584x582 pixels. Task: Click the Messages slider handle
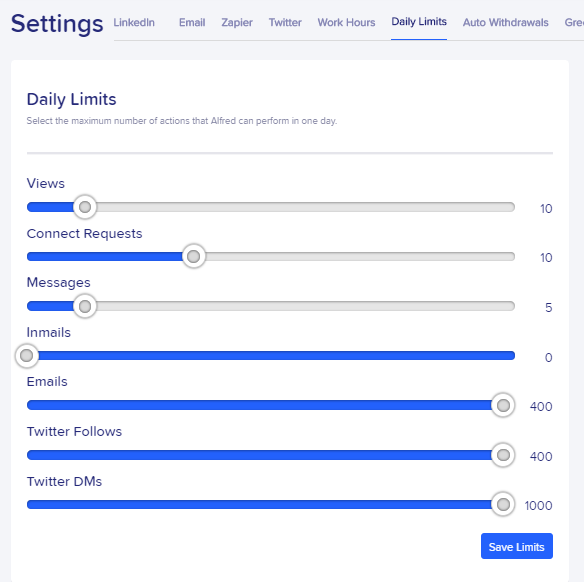85,306
